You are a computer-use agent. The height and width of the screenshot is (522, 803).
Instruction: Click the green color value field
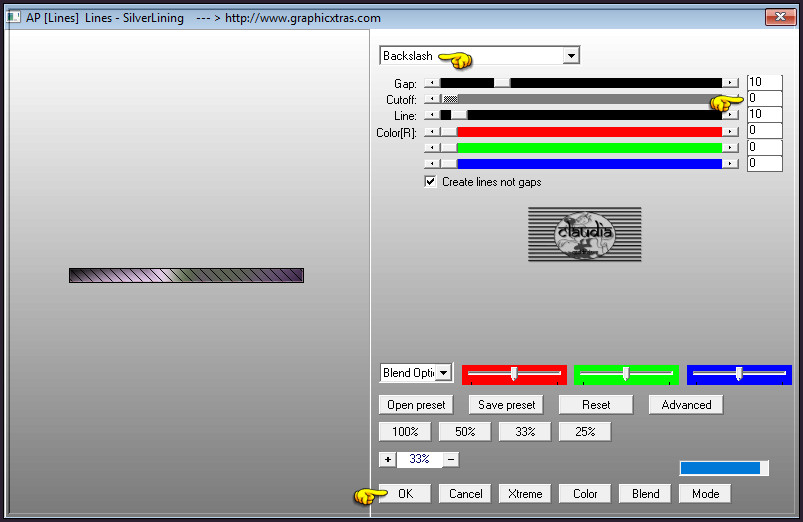point(765,148)
